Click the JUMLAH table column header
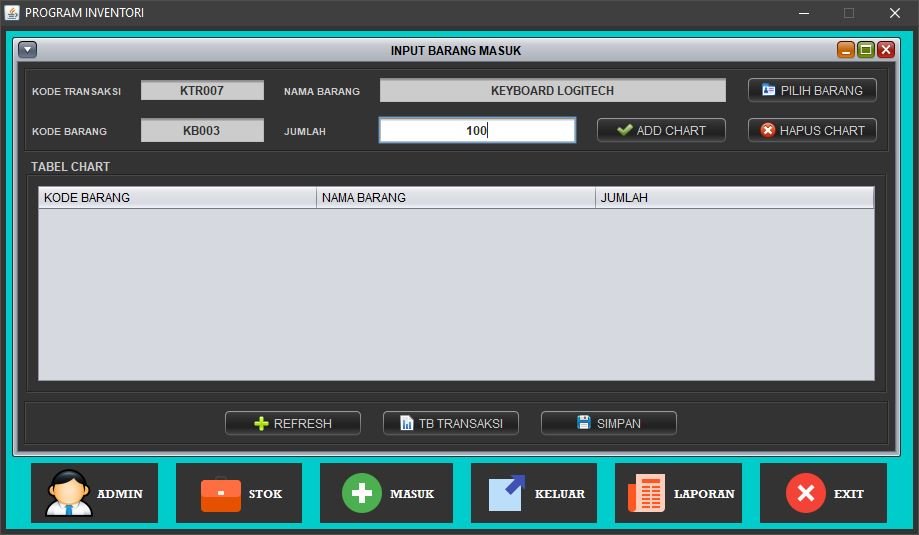This screenshot has height=535, width=919. click(x=734, y=198)
